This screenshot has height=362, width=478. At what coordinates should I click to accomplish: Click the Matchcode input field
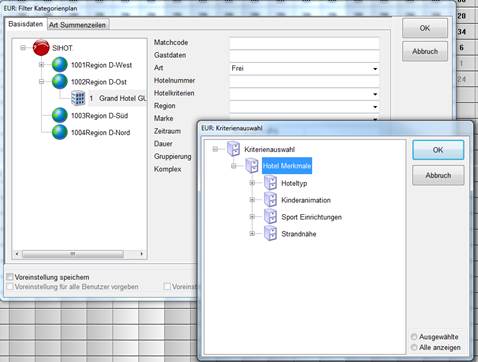click(304, 43)
